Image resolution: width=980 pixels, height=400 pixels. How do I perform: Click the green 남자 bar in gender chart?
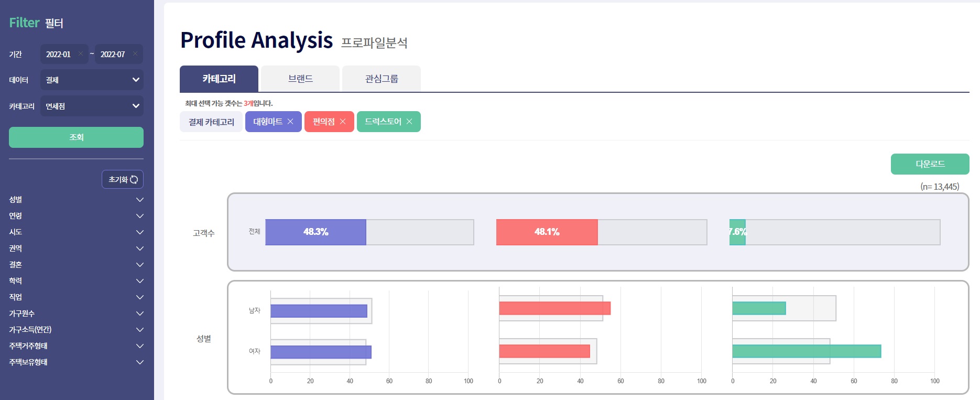[x=759, y=308]
